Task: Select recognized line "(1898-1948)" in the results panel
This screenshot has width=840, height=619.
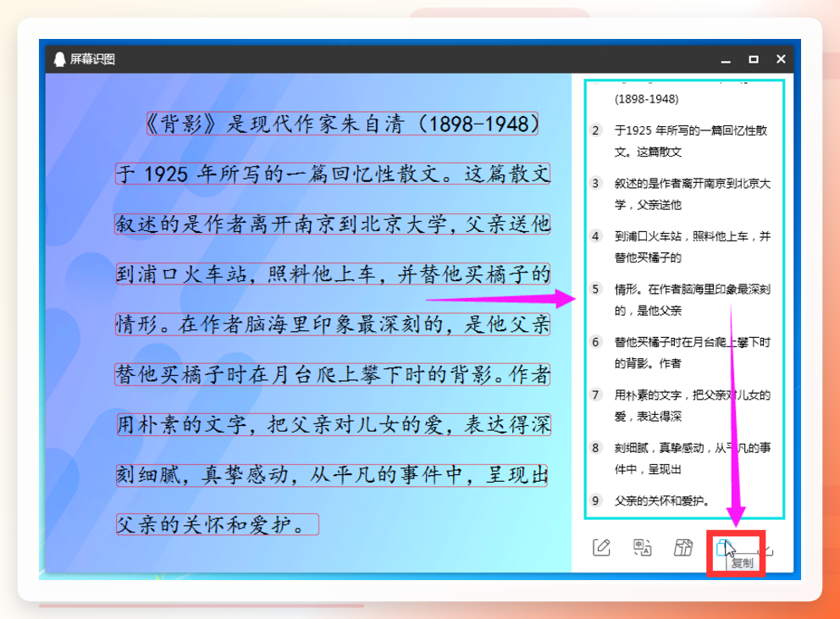Action: [x=647, y=99]
